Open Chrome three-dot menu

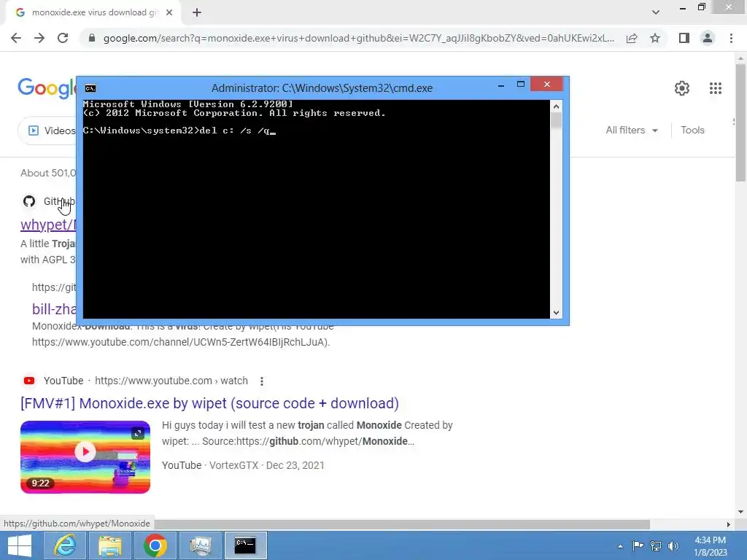(x=731, y=38)
